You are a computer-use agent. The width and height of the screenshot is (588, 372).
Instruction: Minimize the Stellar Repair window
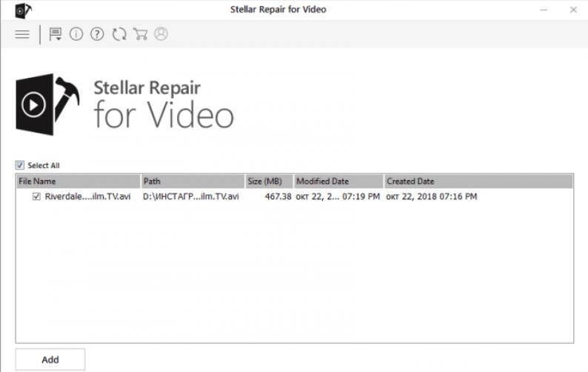click(x=544, y=10)
